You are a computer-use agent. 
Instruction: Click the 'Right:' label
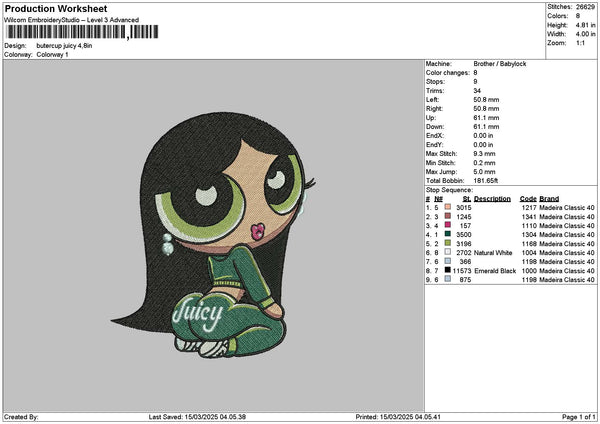point(434,109)
